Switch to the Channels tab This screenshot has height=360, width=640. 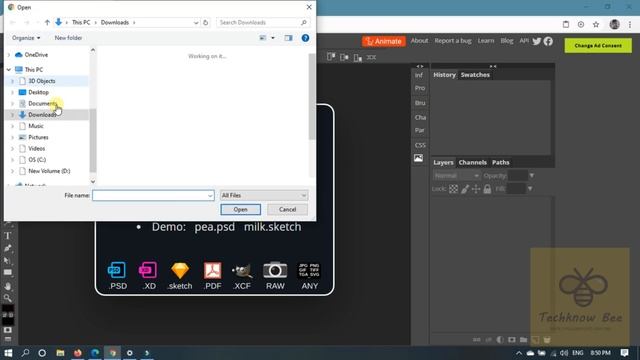pyautogui.click(x=473, y=162)
